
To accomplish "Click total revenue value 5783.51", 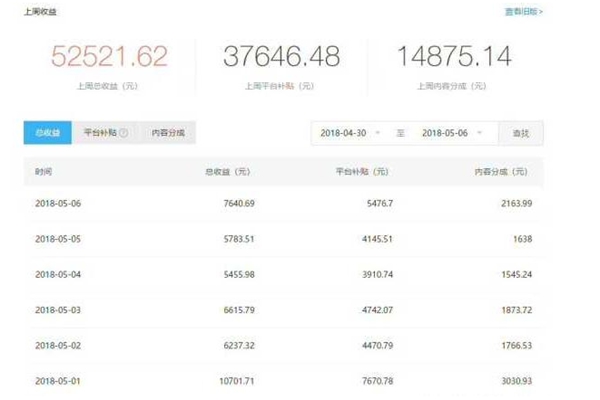I will pyautogui.click(x=239, y=239).
